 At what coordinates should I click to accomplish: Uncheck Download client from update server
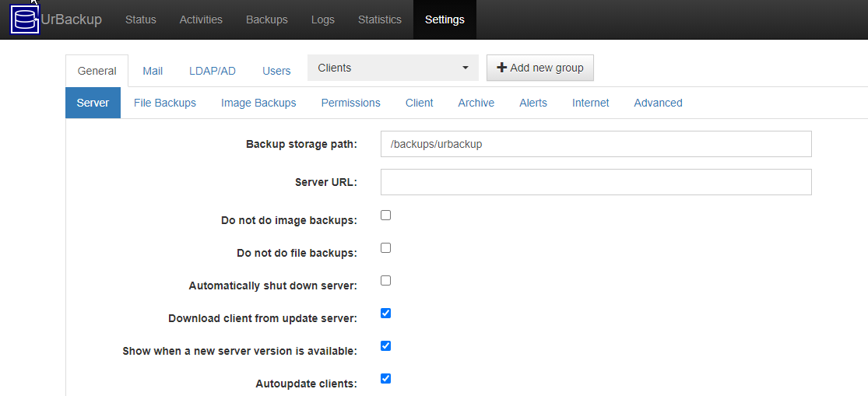click(386, 313)
